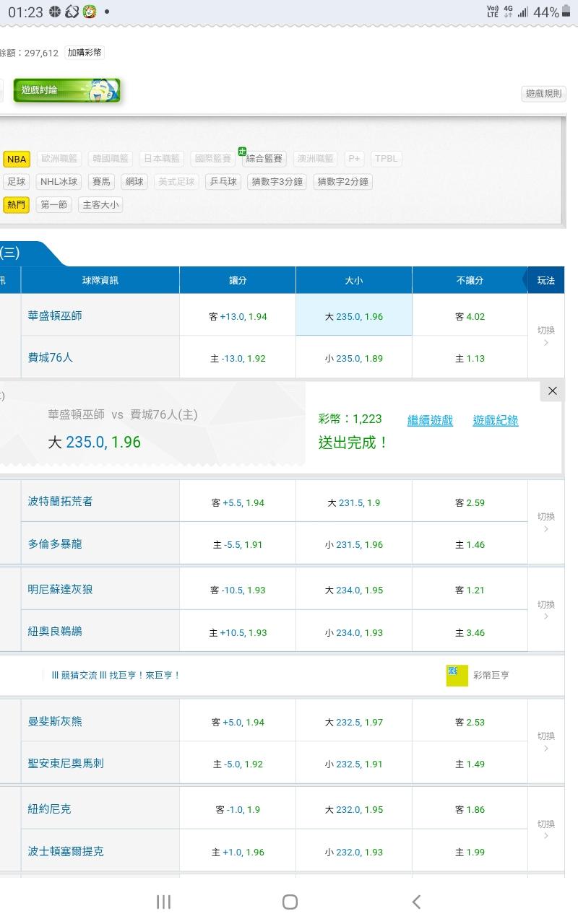Toggle the 熱門 popular filter

point(16,205)
